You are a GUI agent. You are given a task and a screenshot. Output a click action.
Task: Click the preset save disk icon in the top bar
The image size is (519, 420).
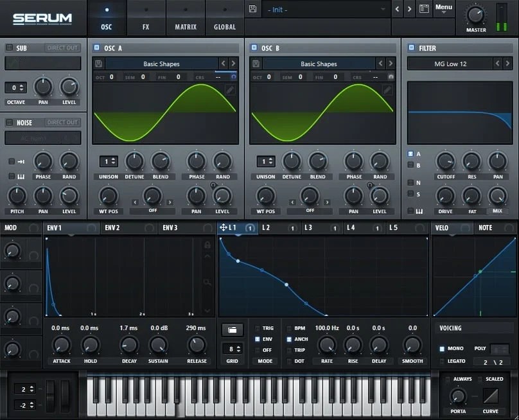click(254, 9)
